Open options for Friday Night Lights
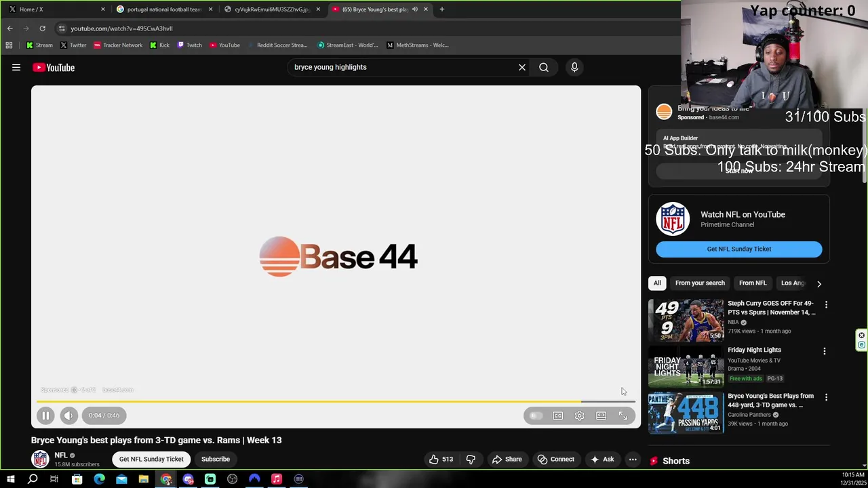Viewport: 868px width, 488px height. click(825, 351)
